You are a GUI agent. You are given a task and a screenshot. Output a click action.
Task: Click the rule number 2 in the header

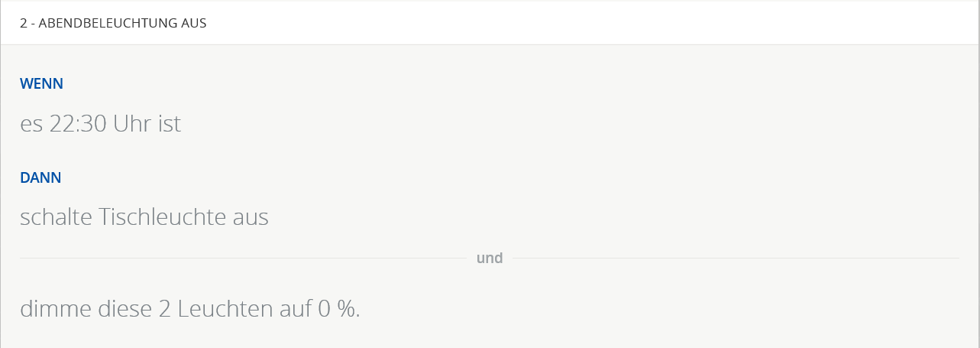click(24, 23)
